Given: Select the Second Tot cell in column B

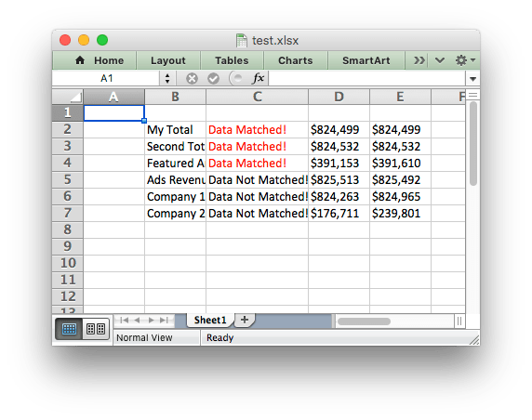Looking at the screenshot, I should pos(175,147).
